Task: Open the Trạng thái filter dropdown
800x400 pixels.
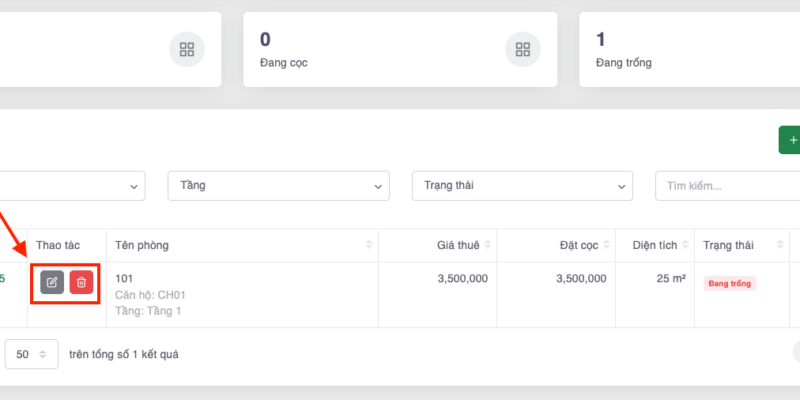Action: point(522,185)
